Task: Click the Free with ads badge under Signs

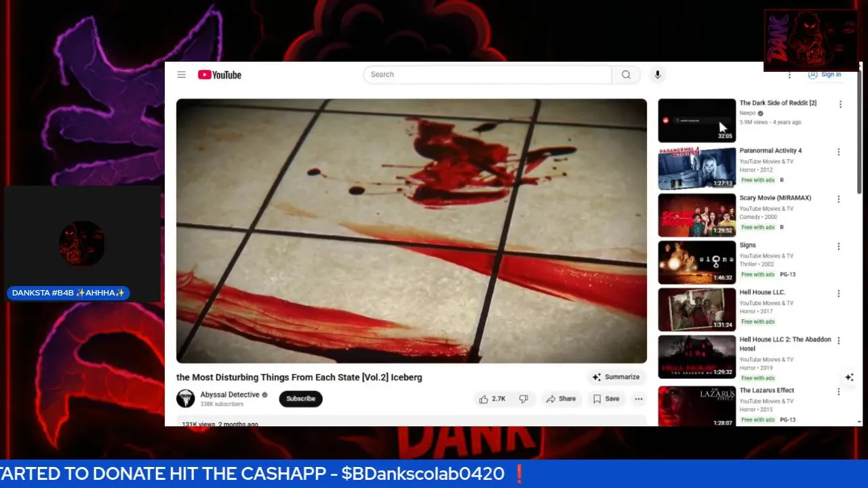Action: pos(757,274)
